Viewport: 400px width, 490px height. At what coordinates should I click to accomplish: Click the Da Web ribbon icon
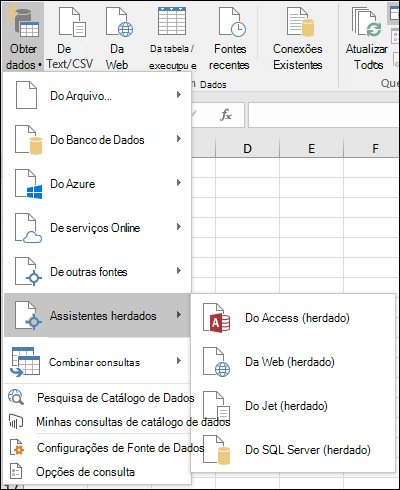point(119,22)
